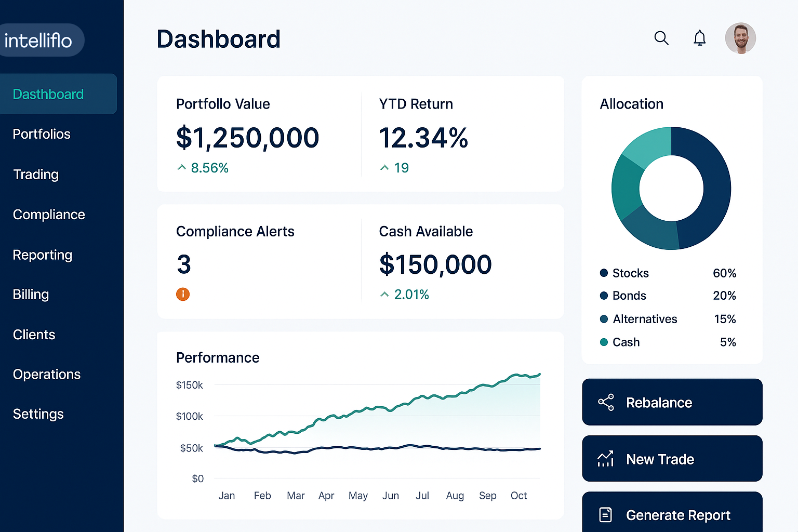Go to the Trading section
The width and height of the screenshot is (798, 532).
pos(36,175)
